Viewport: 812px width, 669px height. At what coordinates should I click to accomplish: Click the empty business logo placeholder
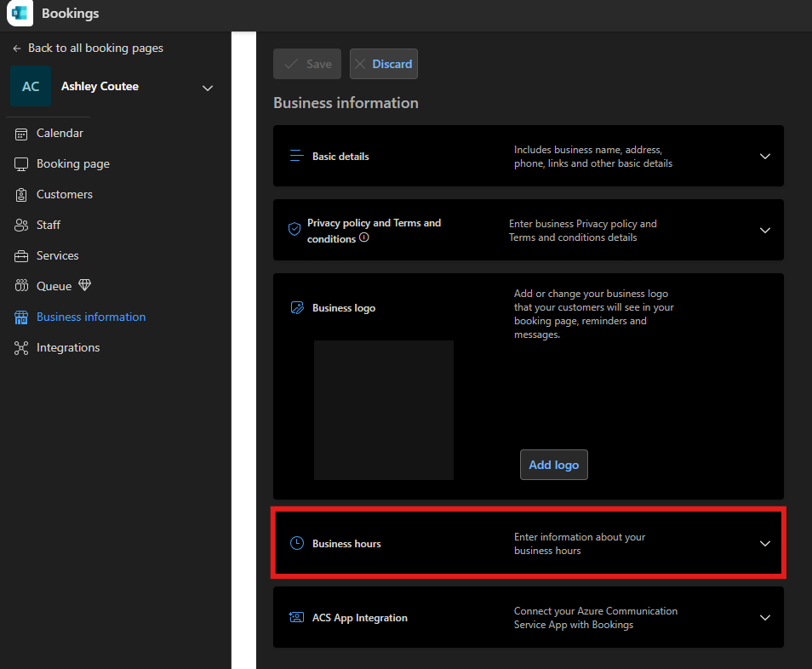click(384, 410)
